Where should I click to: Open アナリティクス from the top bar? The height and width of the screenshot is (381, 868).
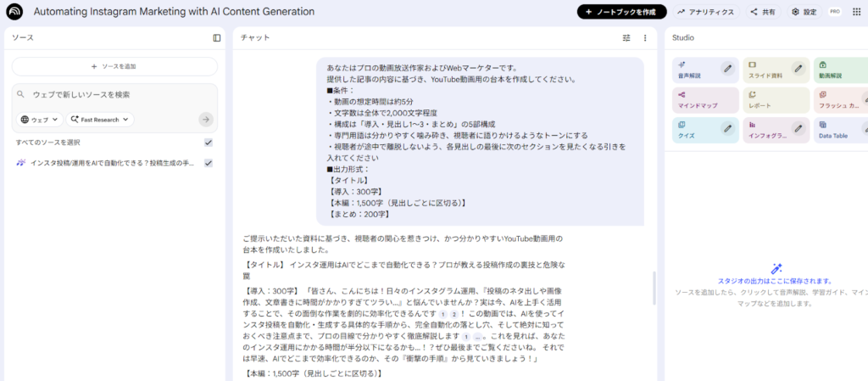[x=704, y=12]
